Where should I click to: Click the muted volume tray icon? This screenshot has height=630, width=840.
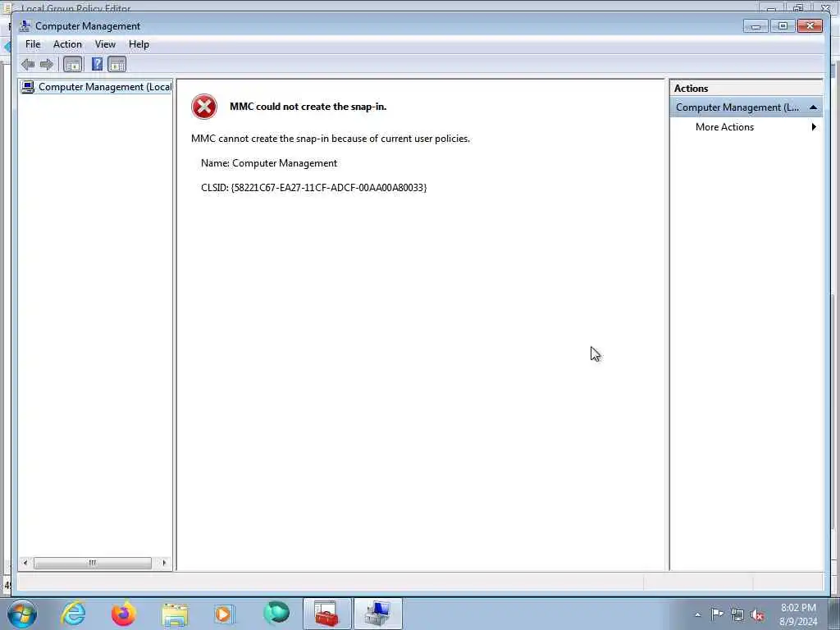point(757,615)
